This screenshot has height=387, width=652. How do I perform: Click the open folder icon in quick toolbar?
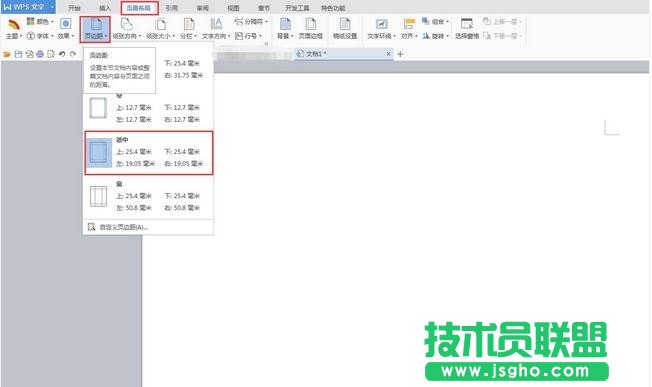(x=7, y=54)
